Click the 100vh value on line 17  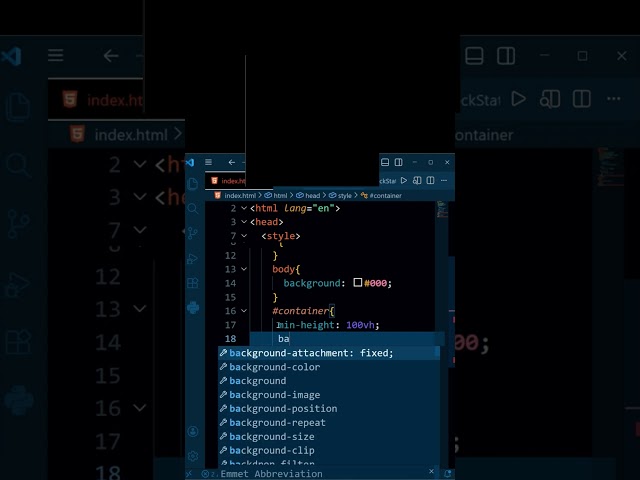[360, 325]
